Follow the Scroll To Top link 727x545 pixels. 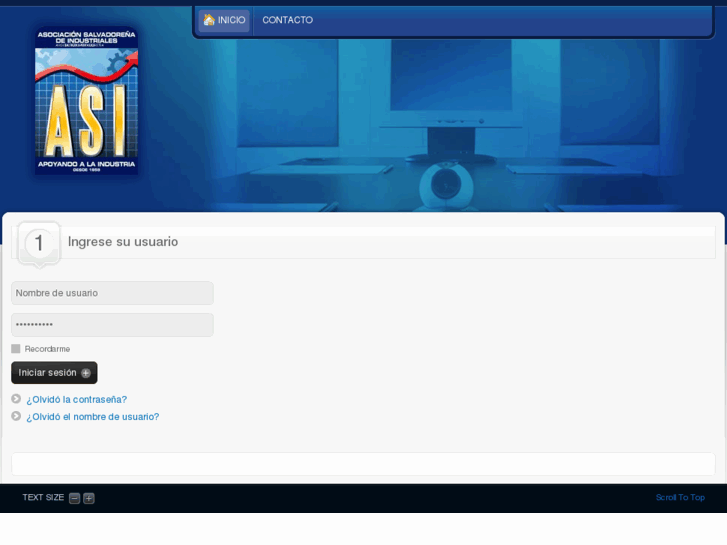pyautogui.click(x=680, y=497)
